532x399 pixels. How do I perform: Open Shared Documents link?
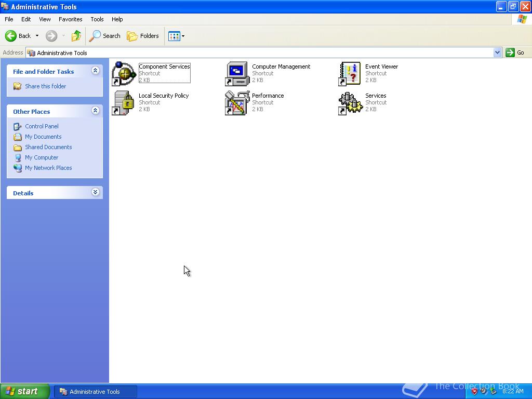[48, 147]
